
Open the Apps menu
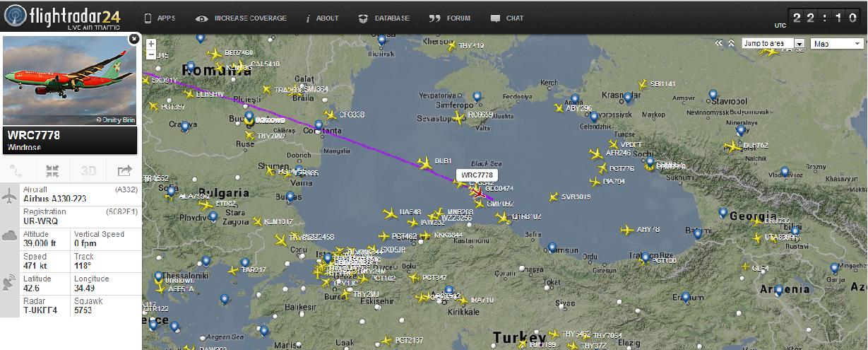pyautogui.click(x=160, y=18)
